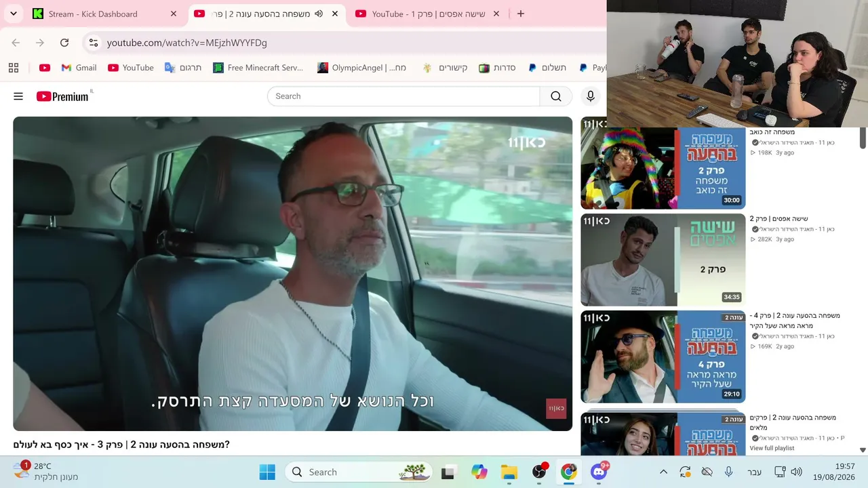The height and width of the screenshot is (488, 868).
Task: Open the סדרות bookmark
Action: pyautogui.click(x=498, y=68)
